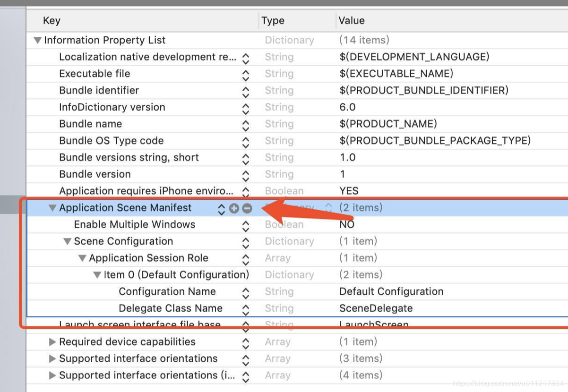Select the Enable Multiple Windows key
Image resolution: width=568 pixels, height=392 pixels.
coord(135,224)
